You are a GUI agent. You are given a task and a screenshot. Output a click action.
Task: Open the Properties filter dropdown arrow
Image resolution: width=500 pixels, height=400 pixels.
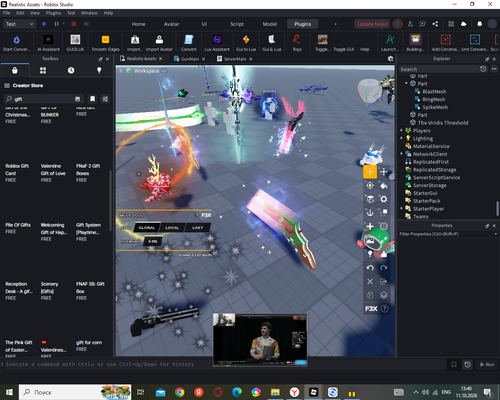[495, 234]
